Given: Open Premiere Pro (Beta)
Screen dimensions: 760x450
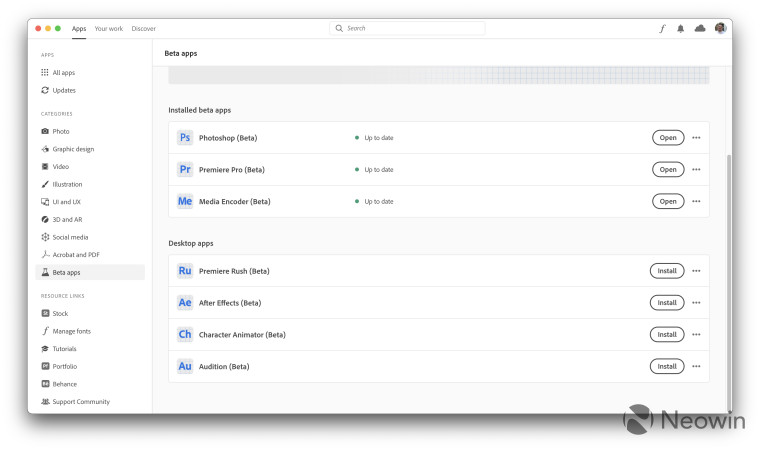Looking at the screenshot, I should [x=668, y=169].
